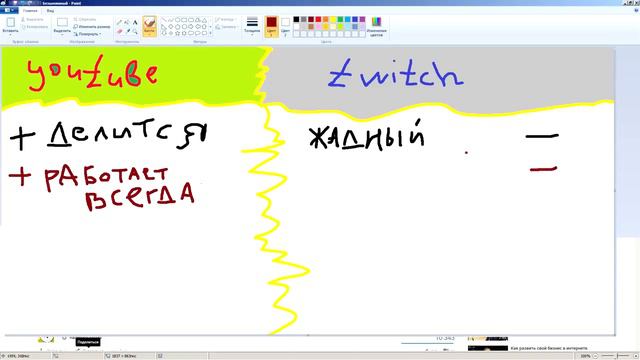Choose the Rounded rectangle shape

(x=191, y=20)
